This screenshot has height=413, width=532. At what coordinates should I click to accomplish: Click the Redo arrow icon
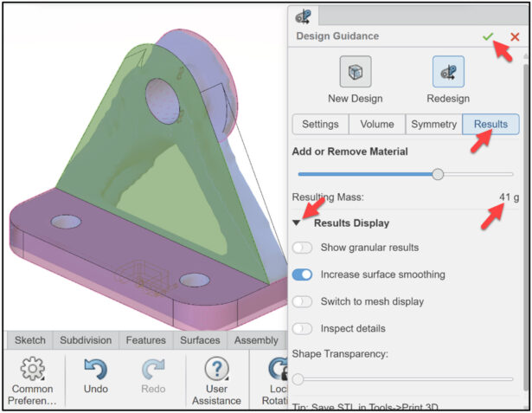(x=153, y=369)
